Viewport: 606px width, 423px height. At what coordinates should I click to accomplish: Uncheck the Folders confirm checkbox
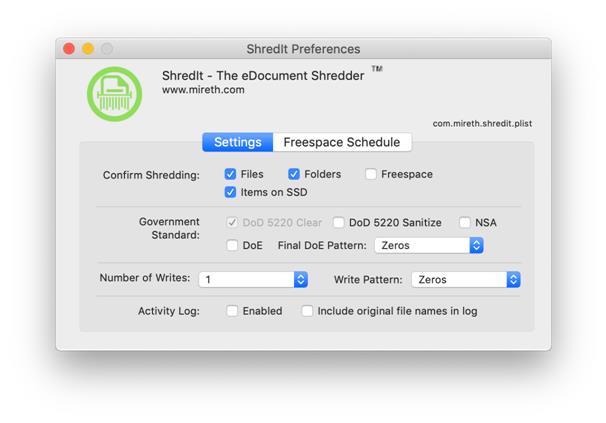[x=294, y=174]
